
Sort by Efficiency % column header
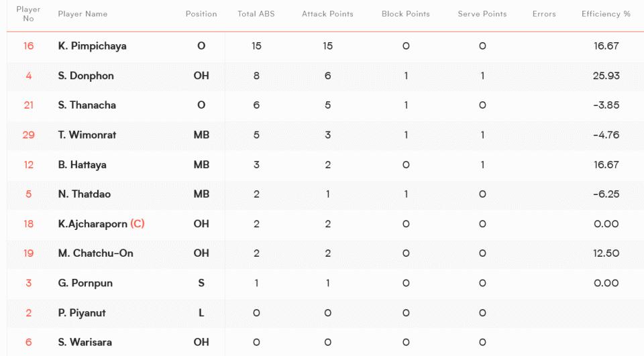tap(606, 14)
